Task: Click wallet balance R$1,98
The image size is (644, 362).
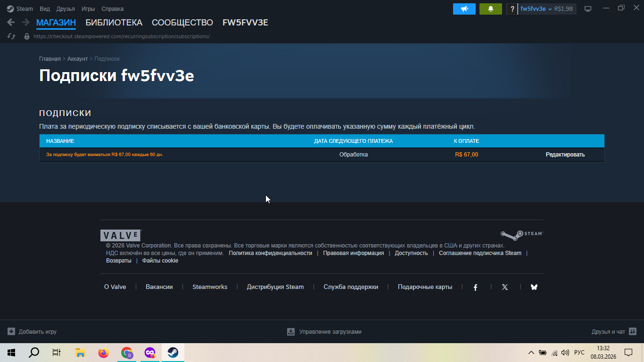Action: pyautogui.click(x=564, y=9)
